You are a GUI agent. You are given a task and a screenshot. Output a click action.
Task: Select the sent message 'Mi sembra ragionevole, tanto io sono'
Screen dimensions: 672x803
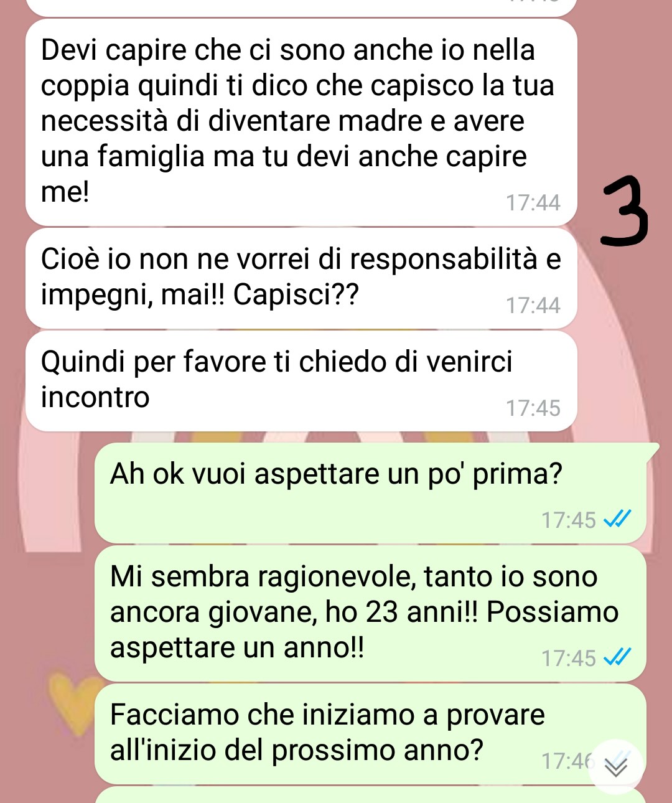coord(371,613)
